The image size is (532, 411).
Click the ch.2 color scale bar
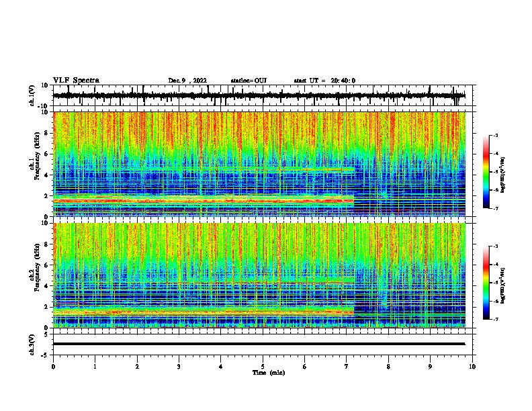[x=486, y=283]
